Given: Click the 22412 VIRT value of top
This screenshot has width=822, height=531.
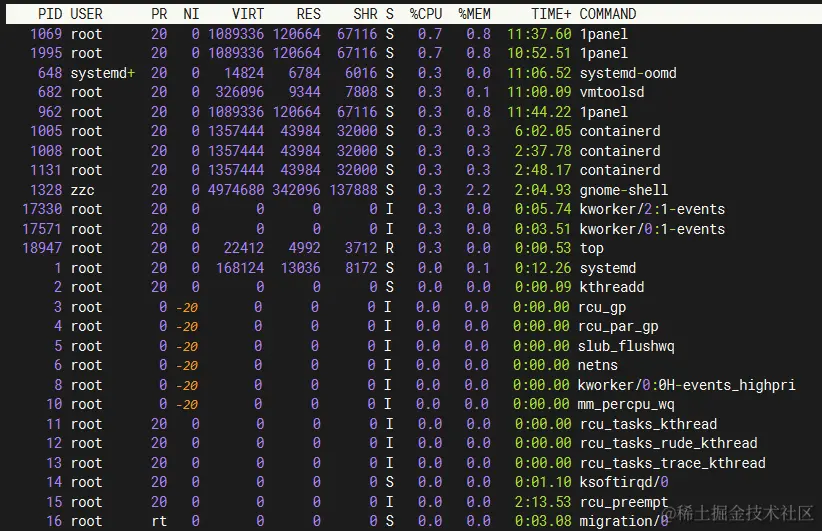Looking at the screenshot, I should click(x=244, y=248).
